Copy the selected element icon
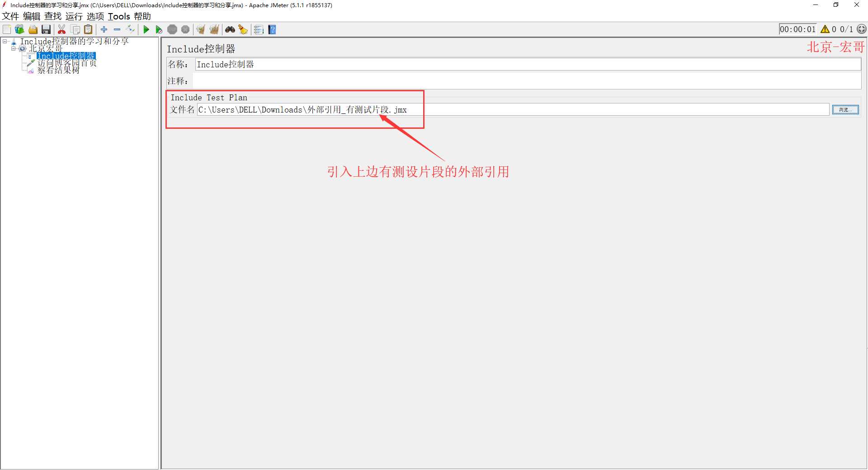This screenshot has height=470, width=868. pyautogui.click(x=75, y=30)
